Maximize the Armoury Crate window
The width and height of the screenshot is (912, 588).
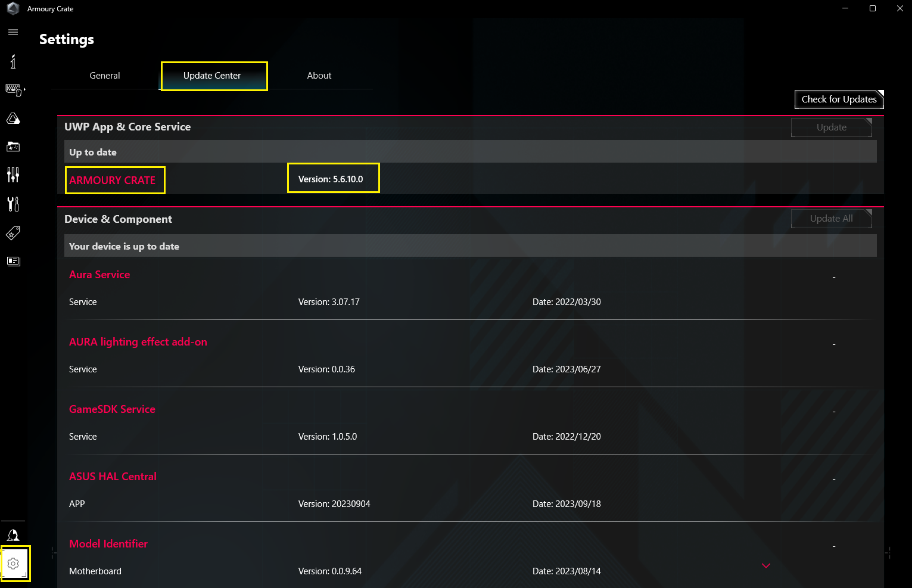873,8
